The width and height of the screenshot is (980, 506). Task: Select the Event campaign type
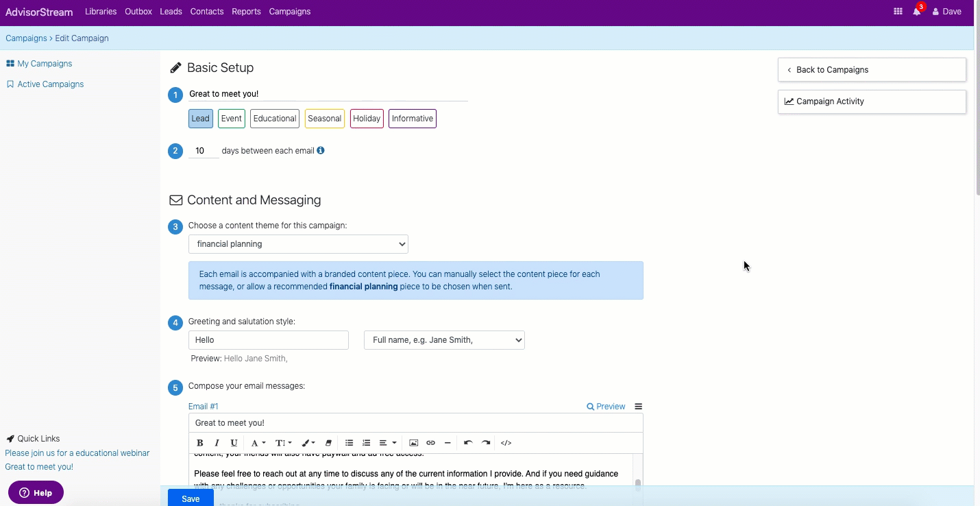[x=232, y=119]
